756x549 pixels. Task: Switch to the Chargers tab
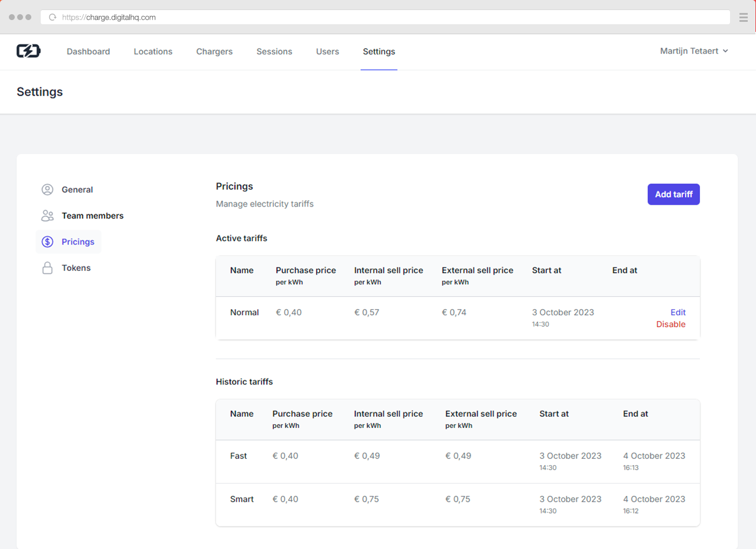coord(214,51)
